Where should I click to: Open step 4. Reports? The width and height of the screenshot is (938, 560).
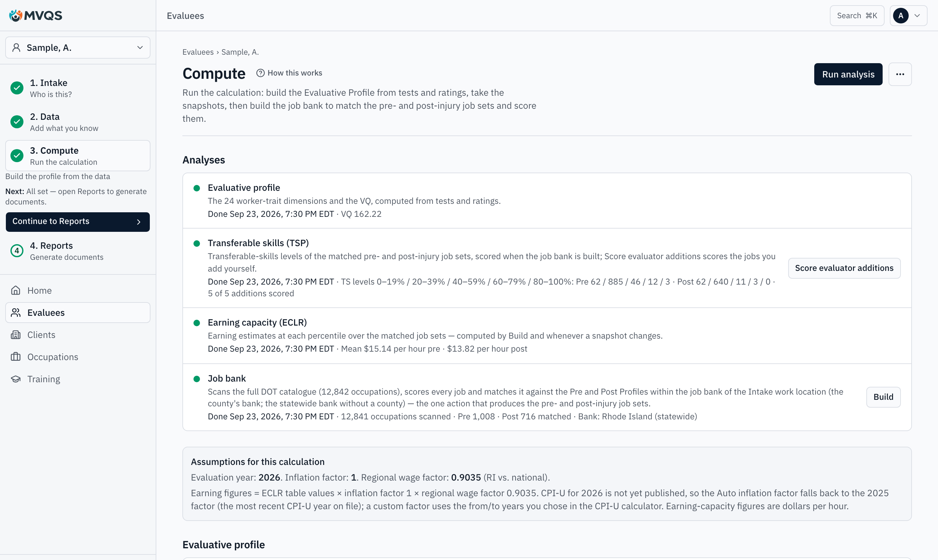click(78, 251)
